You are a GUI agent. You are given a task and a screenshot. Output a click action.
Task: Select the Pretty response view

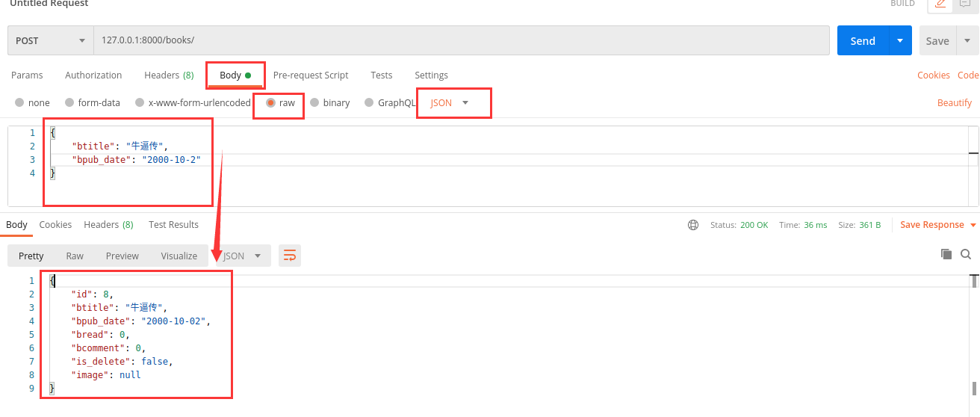tap(31, 256)
